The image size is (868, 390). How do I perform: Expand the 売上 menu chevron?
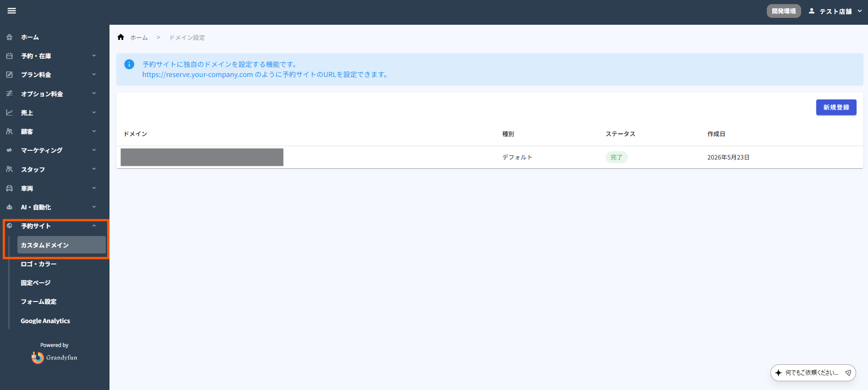point(94,112)
